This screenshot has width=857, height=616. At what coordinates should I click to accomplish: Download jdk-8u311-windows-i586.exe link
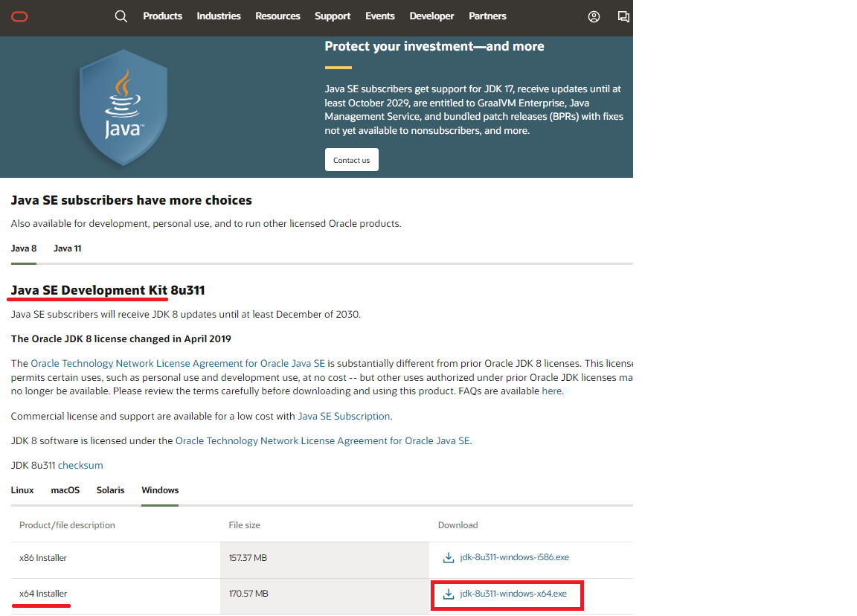pyautogui.click(x=514, y=557)
